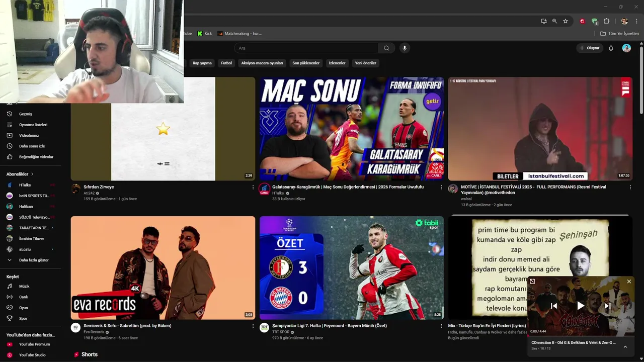Open Spor sports section
Image resolution: width=644 pixels, height=362 pixels.
pos(23,318)
